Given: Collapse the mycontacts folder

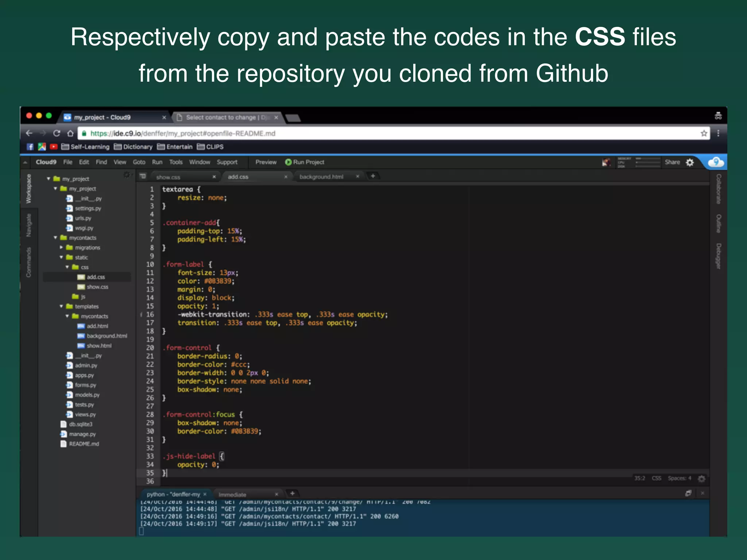Looking at the screenshot, I should point(55,238).
